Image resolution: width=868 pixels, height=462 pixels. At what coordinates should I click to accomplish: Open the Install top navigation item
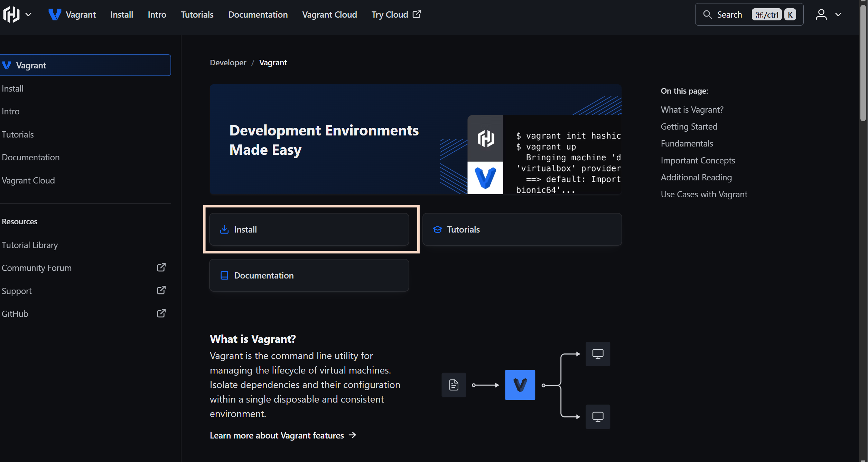[122, 15]
